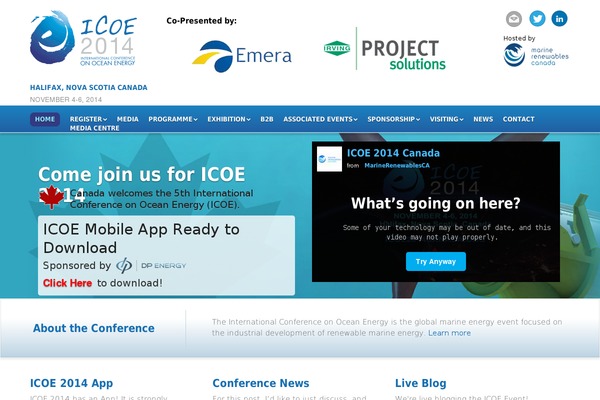Open the LinkedIn icon

coord(559,18)
